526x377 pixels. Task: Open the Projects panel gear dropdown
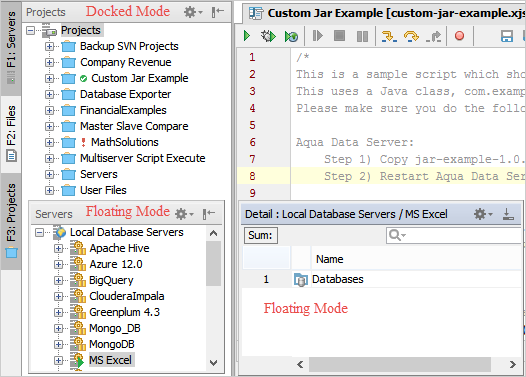[193, 12]
